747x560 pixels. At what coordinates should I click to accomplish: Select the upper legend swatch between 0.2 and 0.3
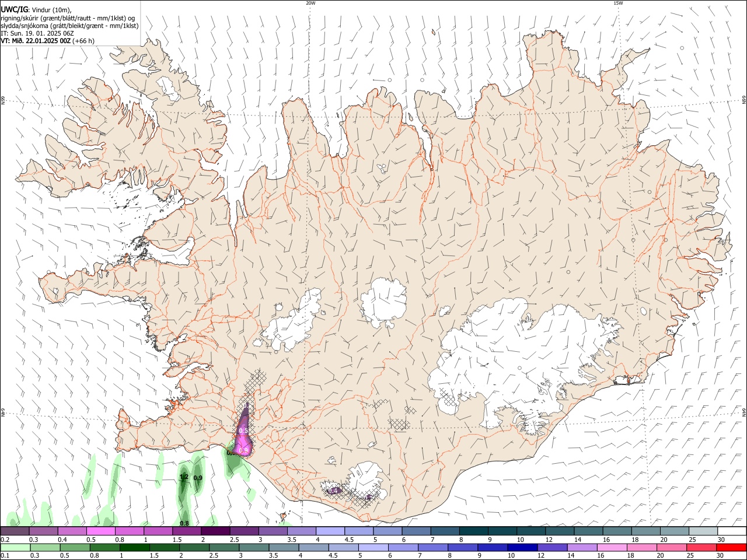(x=15, y=531)
